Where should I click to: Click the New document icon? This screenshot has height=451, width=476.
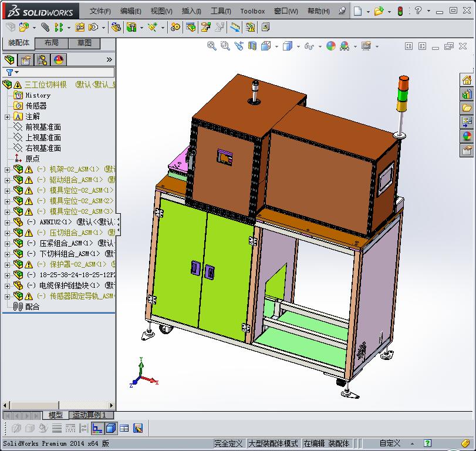coord(358,11)
